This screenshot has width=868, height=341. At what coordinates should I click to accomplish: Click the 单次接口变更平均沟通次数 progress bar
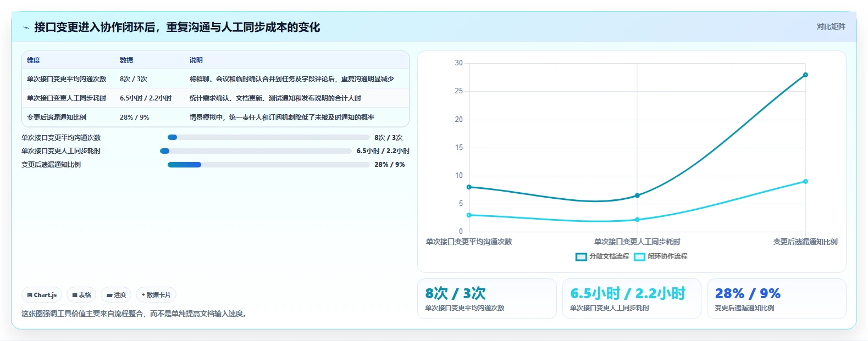pos(269,137)
